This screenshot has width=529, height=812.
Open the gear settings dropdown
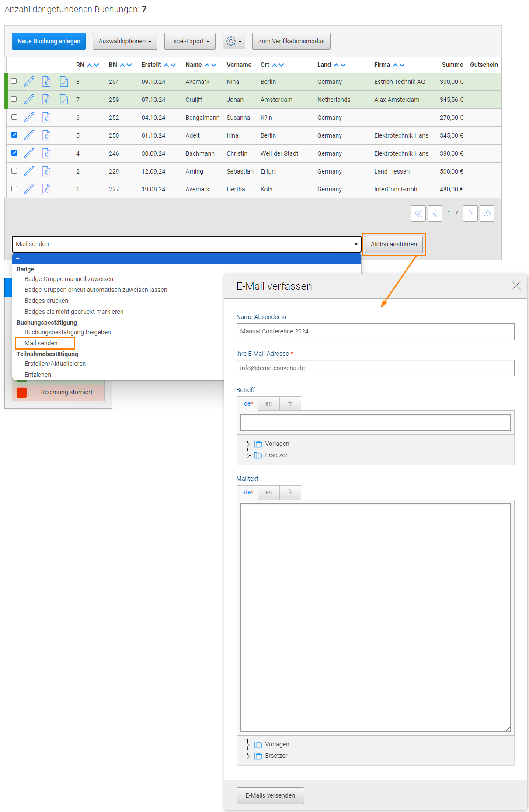[x=233, y=41]
